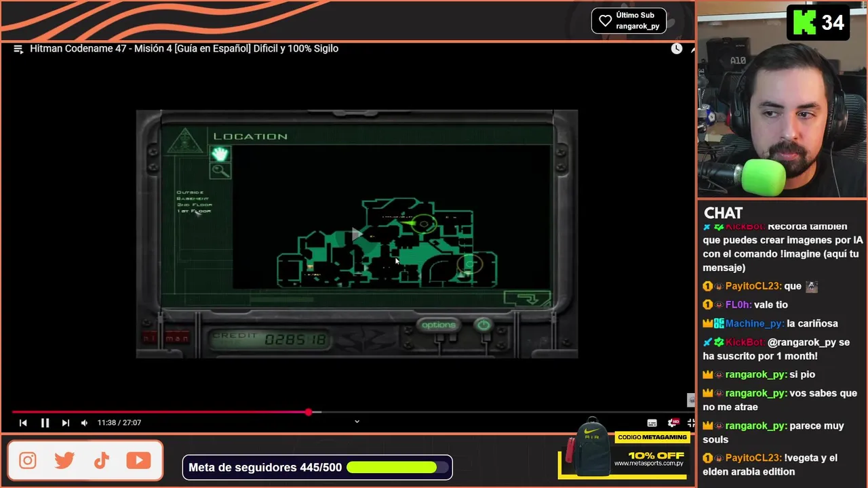Click the next page arrow on map screen
Image resolution: width=868 pixels, height=488 pixels.
tap(528, 298)
